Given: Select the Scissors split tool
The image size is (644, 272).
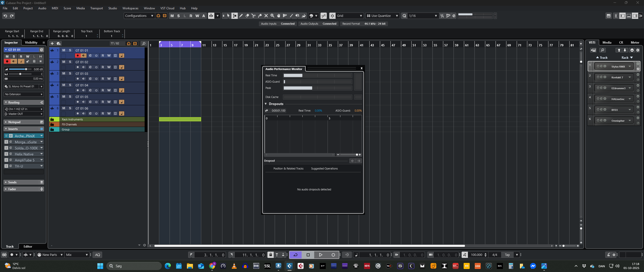Looking at the screenshot, I should [253, 16].
